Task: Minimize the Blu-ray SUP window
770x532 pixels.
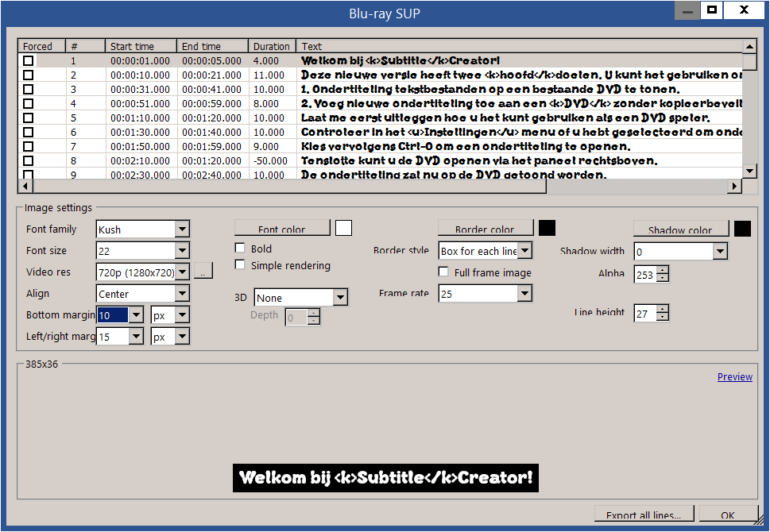Action: click(687, 11)
